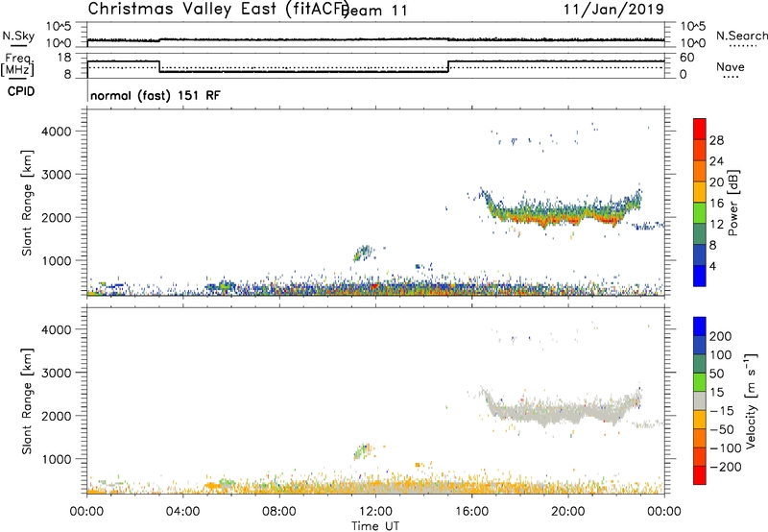Click the "28" label on power colorbar

(x=716, y=140)
